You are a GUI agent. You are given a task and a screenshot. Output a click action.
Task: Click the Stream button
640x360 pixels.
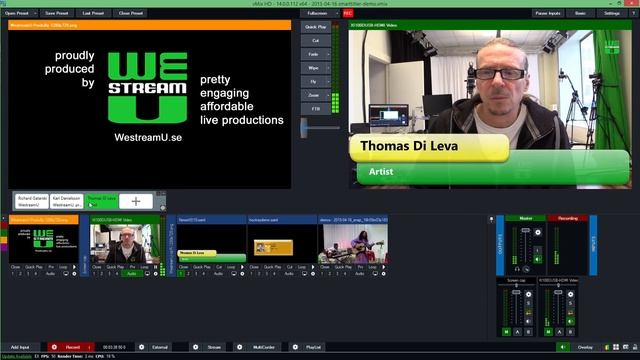point(214,347)
